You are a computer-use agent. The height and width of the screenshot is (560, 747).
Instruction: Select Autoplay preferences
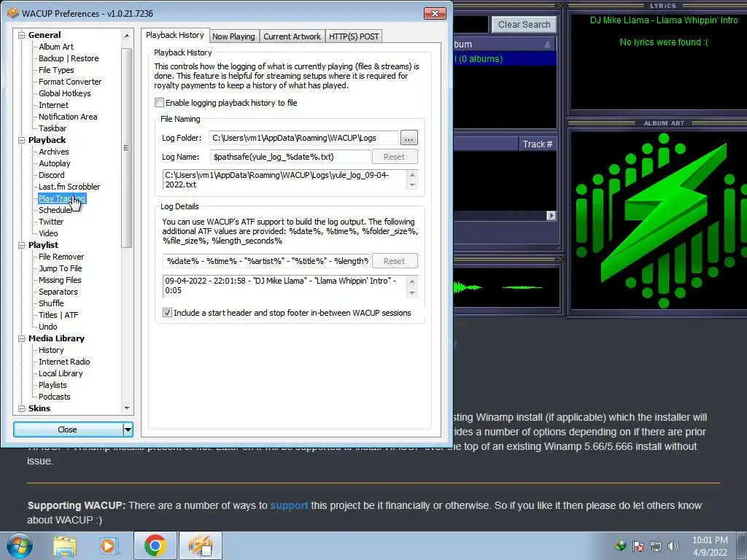(x=54, y=163)
